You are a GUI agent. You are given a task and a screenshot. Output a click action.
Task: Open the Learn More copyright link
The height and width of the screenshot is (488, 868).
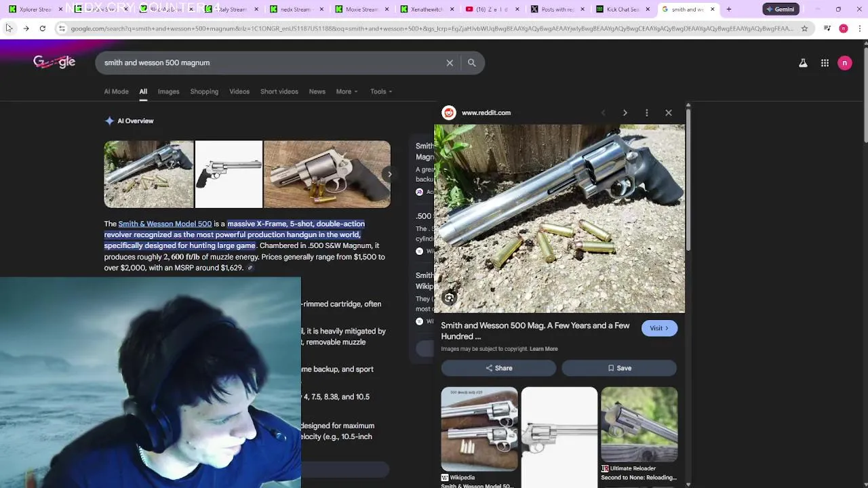pyautogui.click(x=543, y=349)
